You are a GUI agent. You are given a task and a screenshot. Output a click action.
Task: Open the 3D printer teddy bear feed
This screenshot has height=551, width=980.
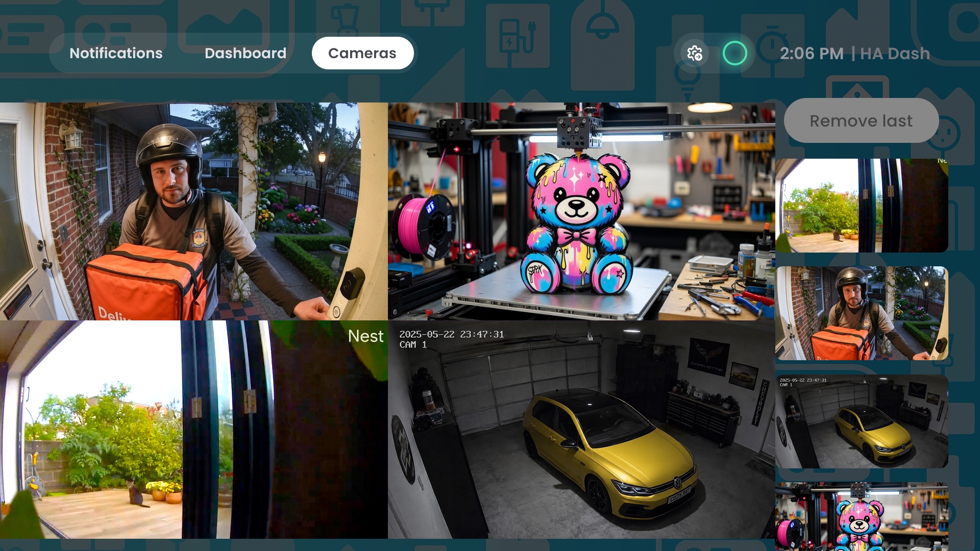click(x=581, y=211)
